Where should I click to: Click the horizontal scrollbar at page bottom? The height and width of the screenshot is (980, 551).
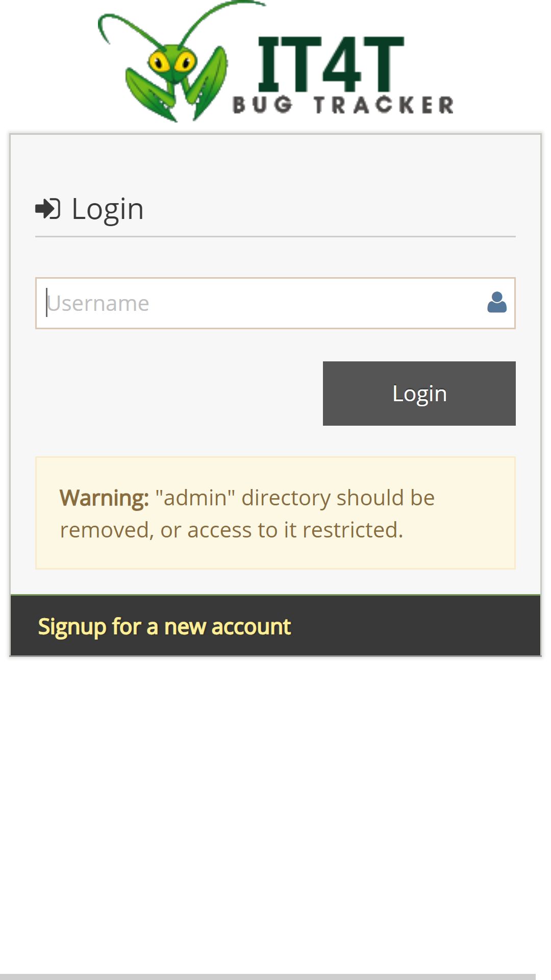(x=268, y=976)
